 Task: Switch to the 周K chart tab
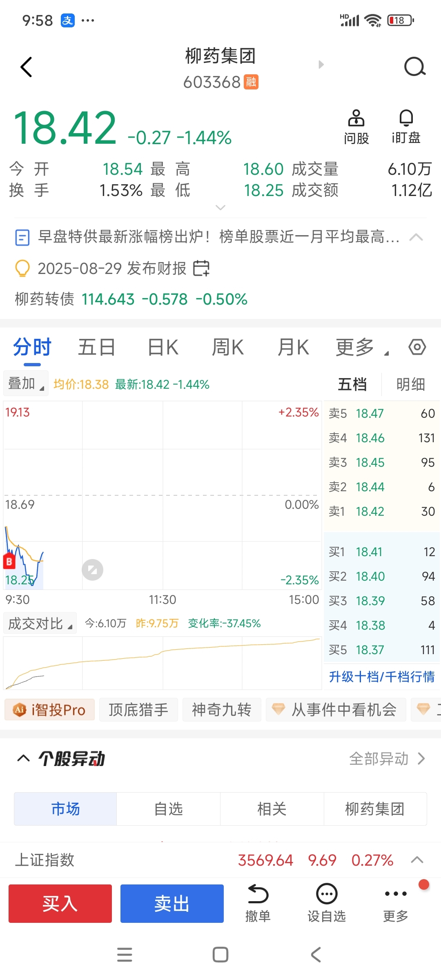pos(228,347)
